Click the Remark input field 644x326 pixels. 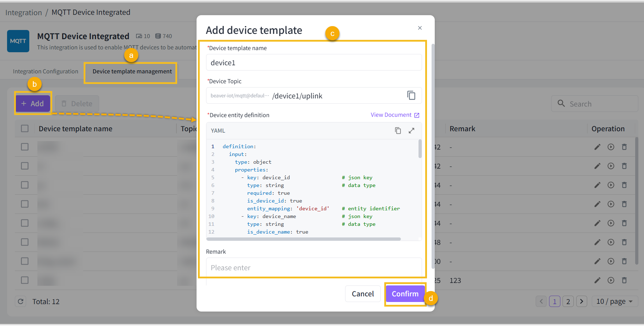tap(314, 268)
